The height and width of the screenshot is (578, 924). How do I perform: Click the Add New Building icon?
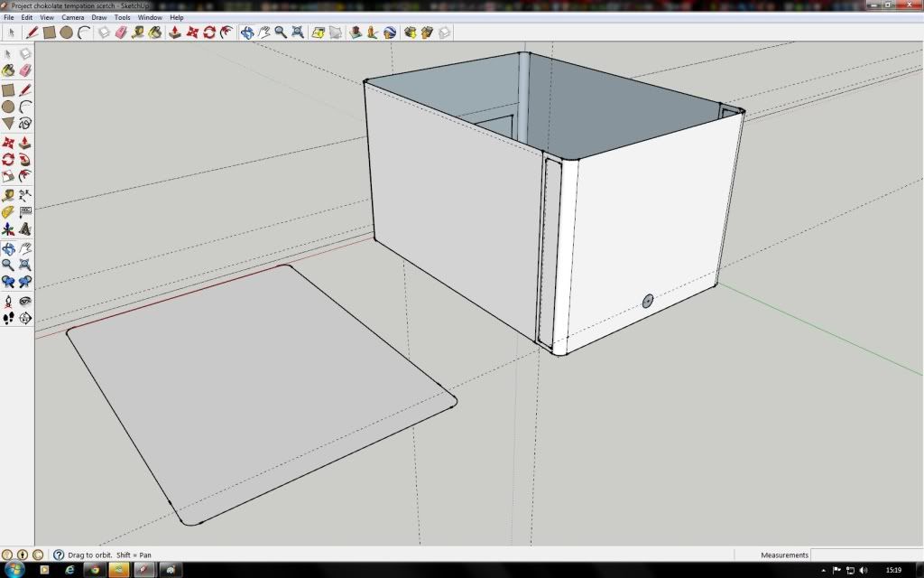click(356, 33)
